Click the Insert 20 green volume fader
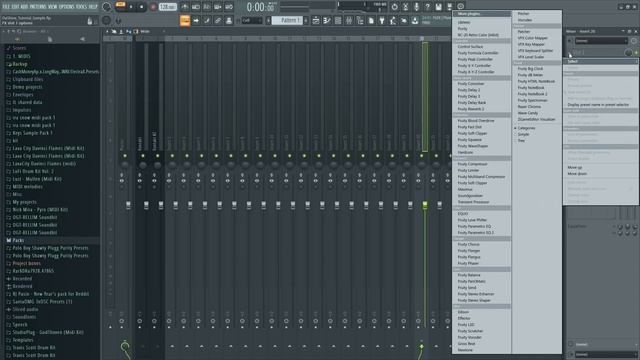640x360 pixels. (x=425, y=205)
